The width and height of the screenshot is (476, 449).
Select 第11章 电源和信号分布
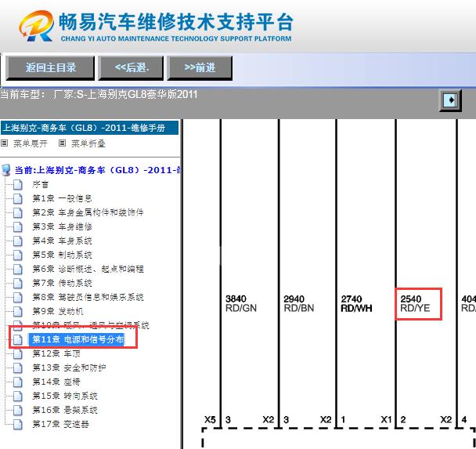pos(78,339)
